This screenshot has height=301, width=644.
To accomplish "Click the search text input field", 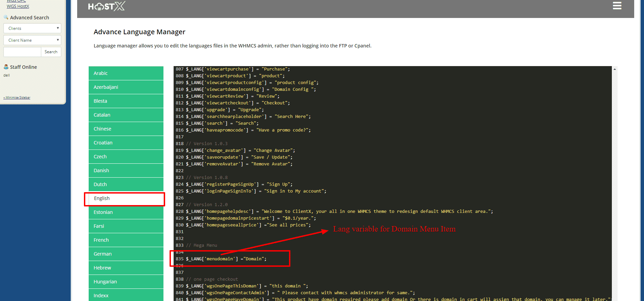I will [x=22, y=52].
